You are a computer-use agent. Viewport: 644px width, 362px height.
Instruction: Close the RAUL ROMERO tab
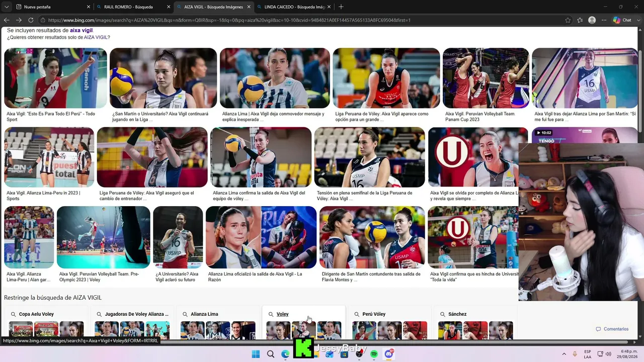point(169,7)
